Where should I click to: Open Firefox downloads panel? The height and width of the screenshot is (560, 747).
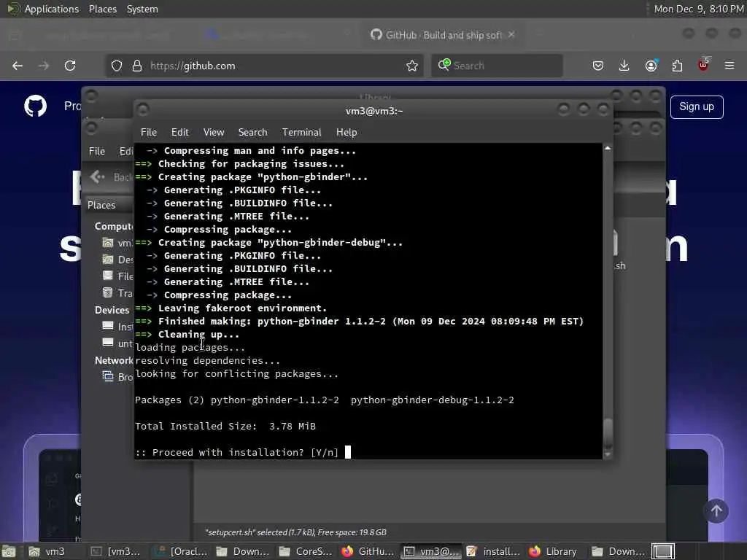[x=624, y=66]
